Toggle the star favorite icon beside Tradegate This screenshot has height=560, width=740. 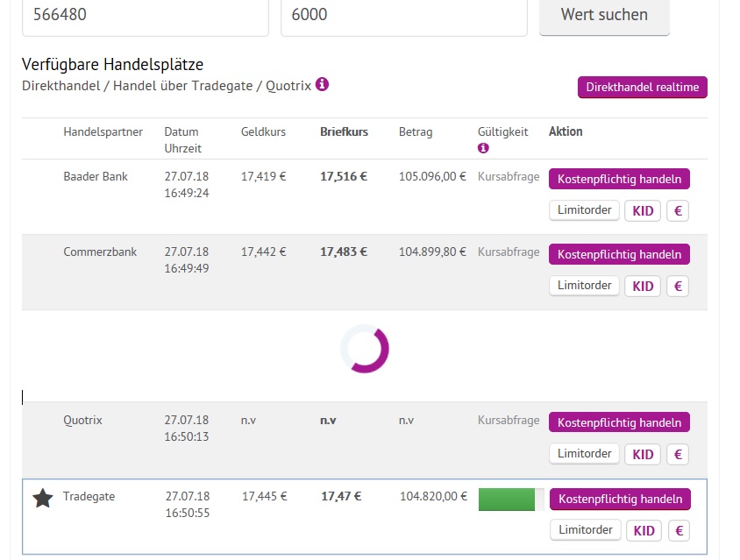click(42, 499)
